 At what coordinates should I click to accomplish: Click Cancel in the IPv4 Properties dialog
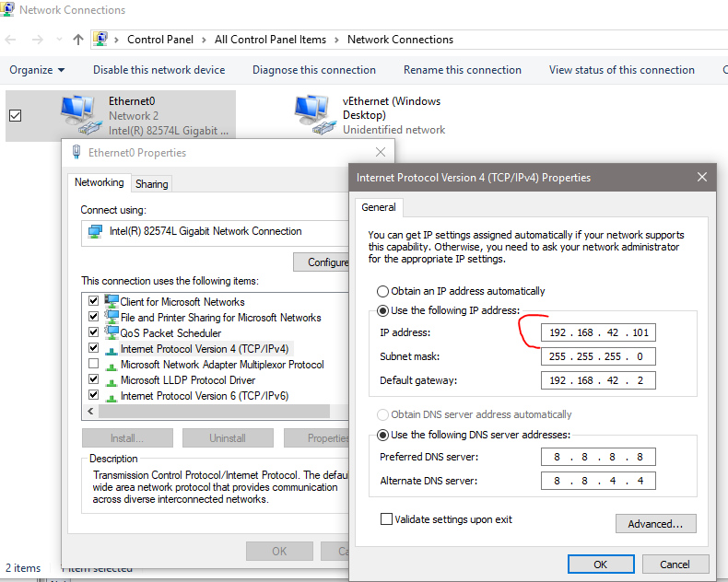point(675,565)
